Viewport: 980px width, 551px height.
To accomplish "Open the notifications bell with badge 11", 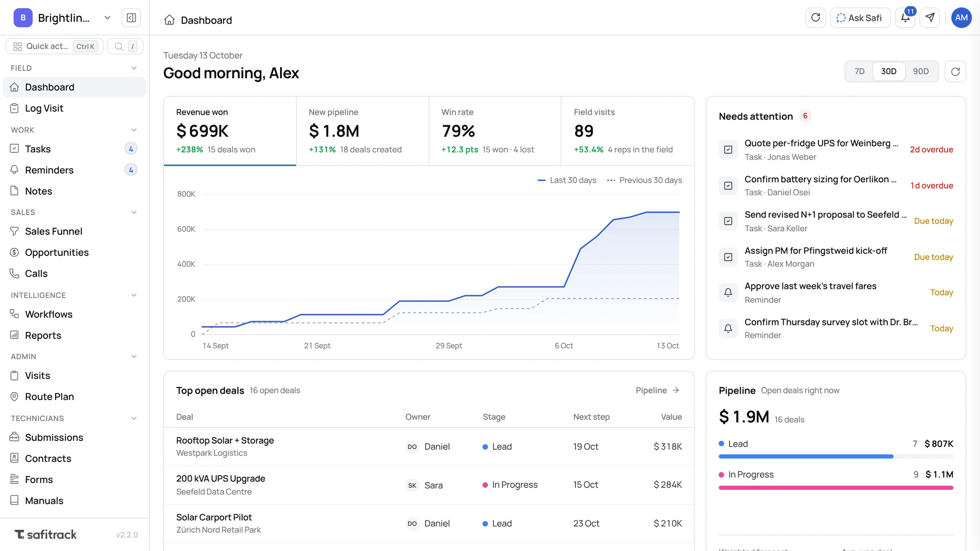I will tap(905, 18).
